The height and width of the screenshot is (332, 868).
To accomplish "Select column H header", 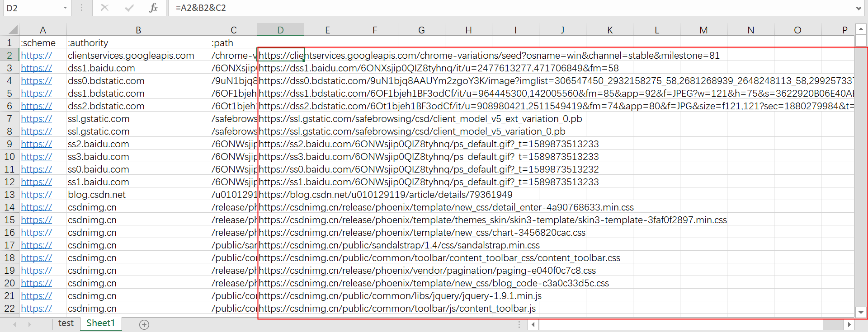I will (x=468, y=30).
